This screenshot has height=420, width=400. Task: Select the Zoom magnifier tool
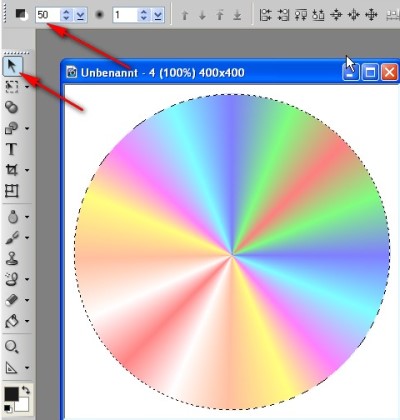11,347
